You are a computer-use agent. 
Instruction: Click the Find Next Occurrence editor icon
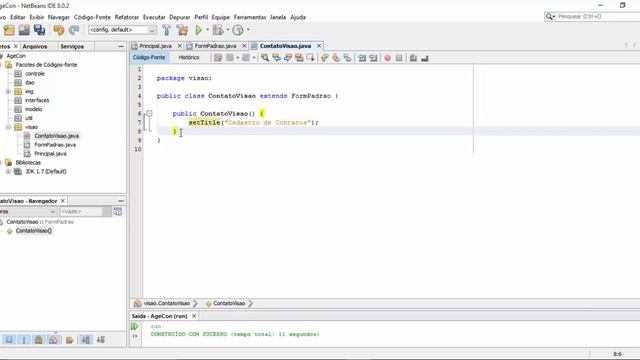288,58
